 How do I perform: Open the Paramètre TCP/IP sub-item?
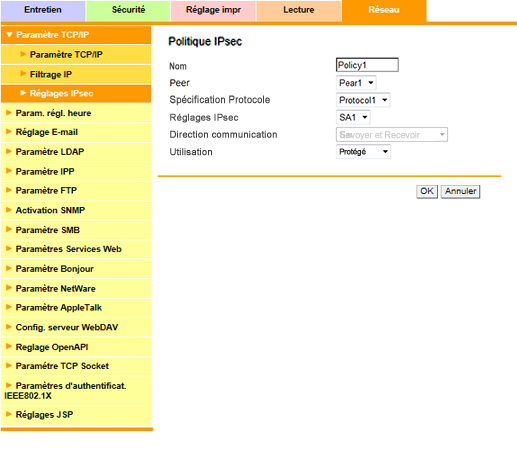pyautogui.click(x=76, y=55)
